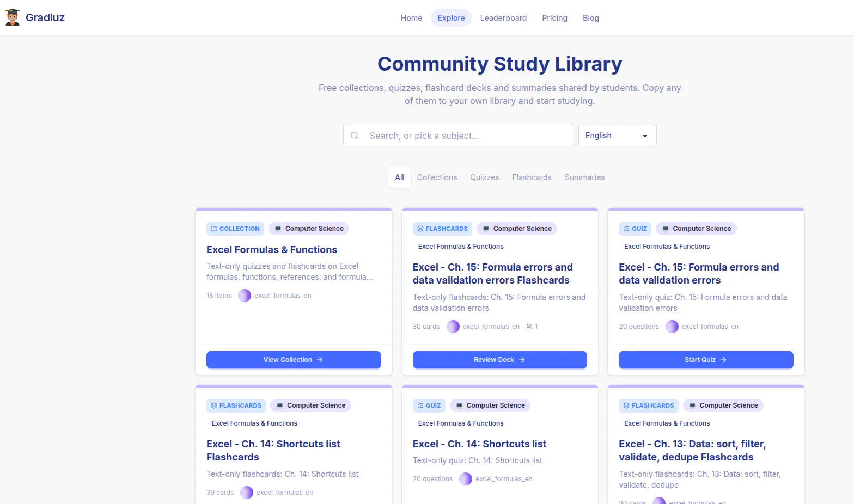The image size is (854, 504).
Task: Open Ch. 15 Formula errors Flashcards title
Action: point(492,274)
